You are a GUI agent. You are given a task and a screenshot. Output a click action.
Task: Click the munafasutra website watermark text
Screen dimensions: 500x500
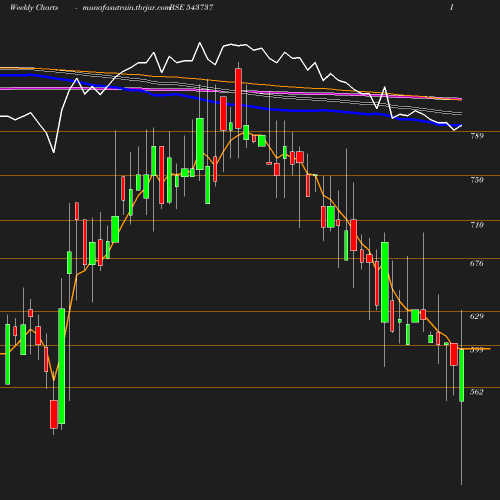pyautogui.click(x=126, y=7)
